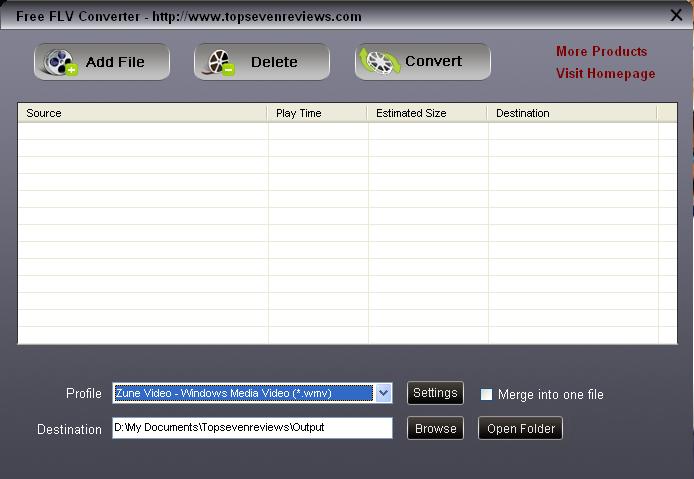Expand the Profile dropdown arrow
Screen dimensions: 694x479
click(x=383, y=393)
